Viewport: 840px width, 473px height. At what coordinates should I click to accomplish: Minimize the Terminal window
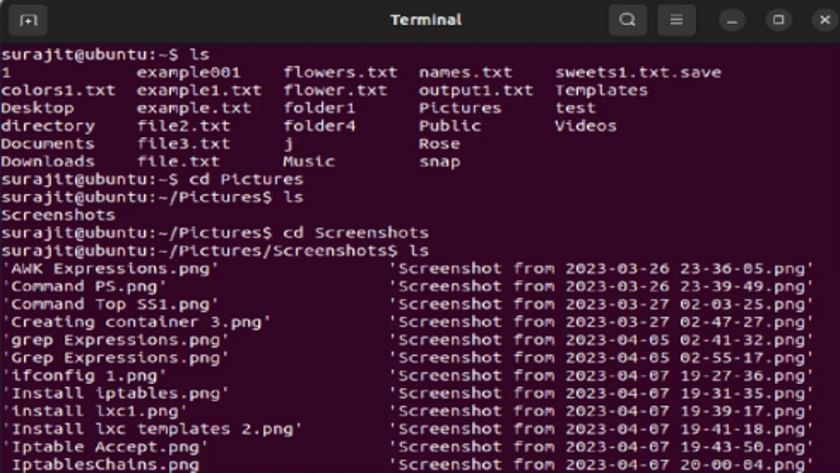click(732, 20)
